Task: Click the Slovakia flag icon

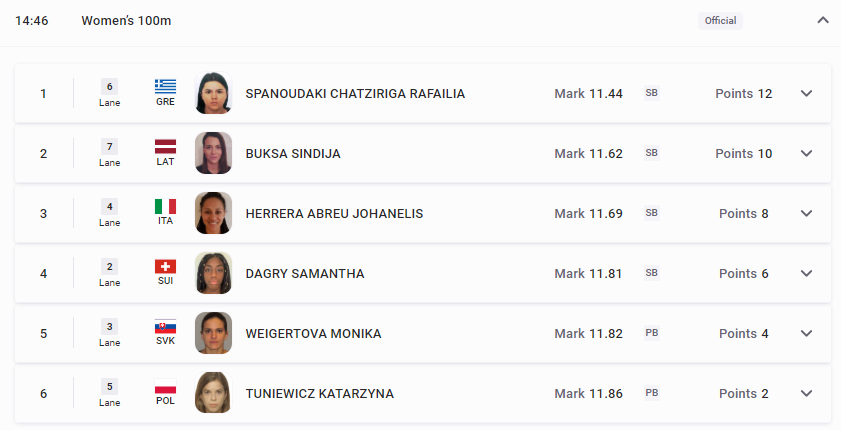Action: (165, 327)
